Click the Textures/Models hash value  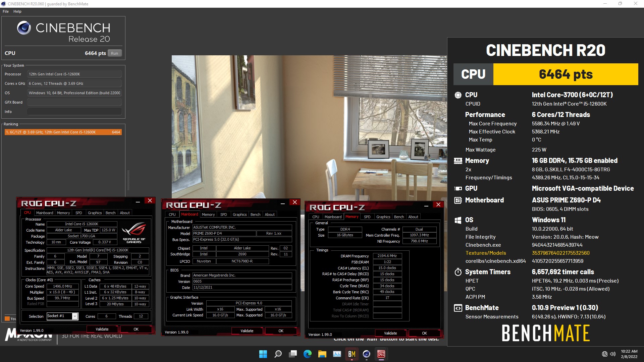[560, 253]
